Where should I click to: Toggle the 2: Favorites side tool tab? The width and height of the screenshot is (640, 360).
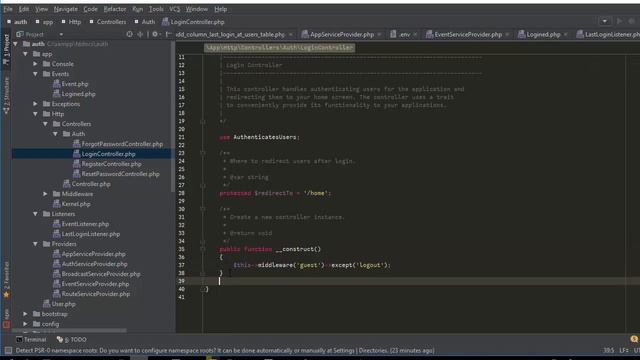click(6, 280)
